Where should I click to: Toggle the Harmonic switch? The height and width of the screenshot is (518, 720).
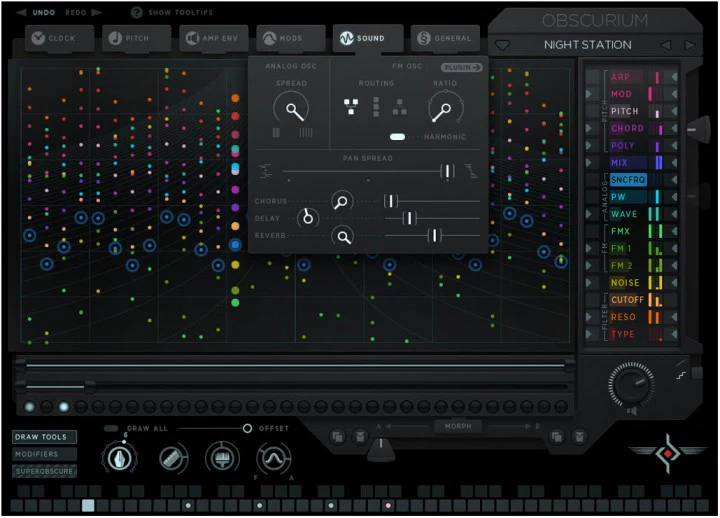click(x=397, y=137)
